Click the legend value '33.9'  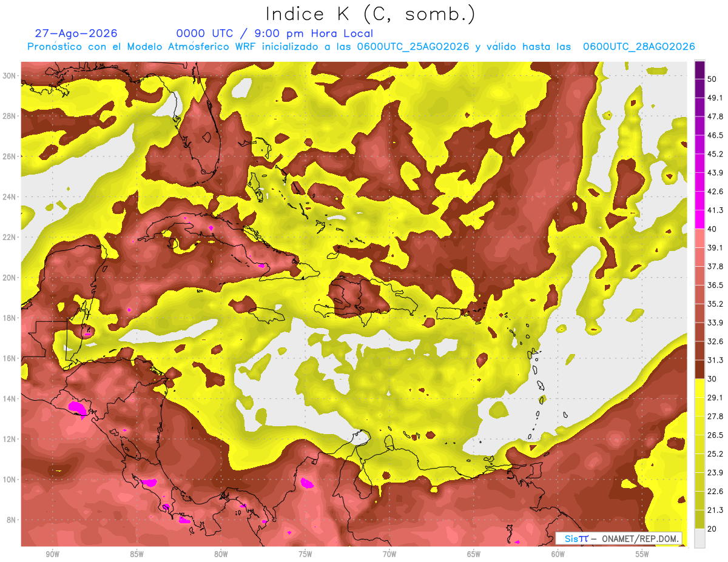[715, 323]
